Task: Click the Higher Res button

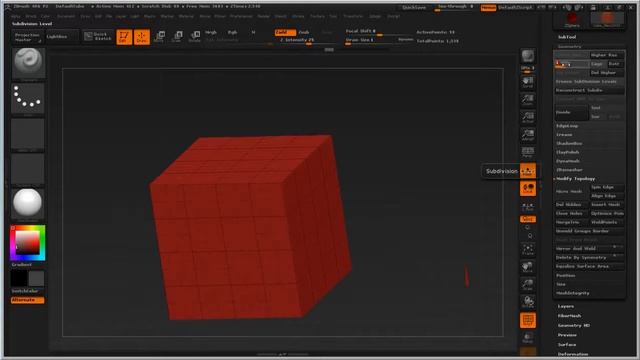Action: click(x=607, y=55)
